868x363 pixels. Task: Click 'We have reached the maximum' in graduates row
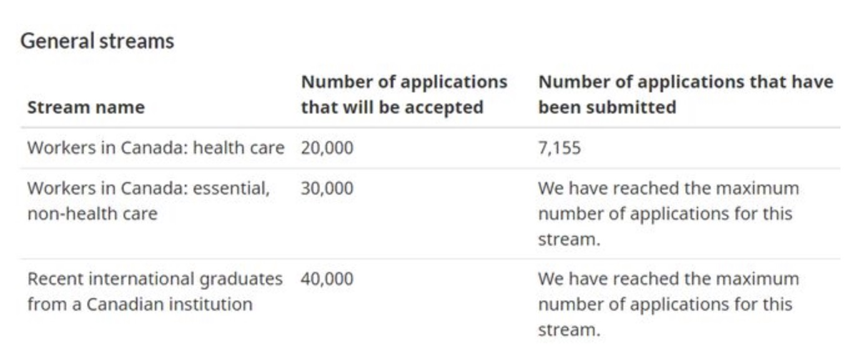tap(668, 279)
